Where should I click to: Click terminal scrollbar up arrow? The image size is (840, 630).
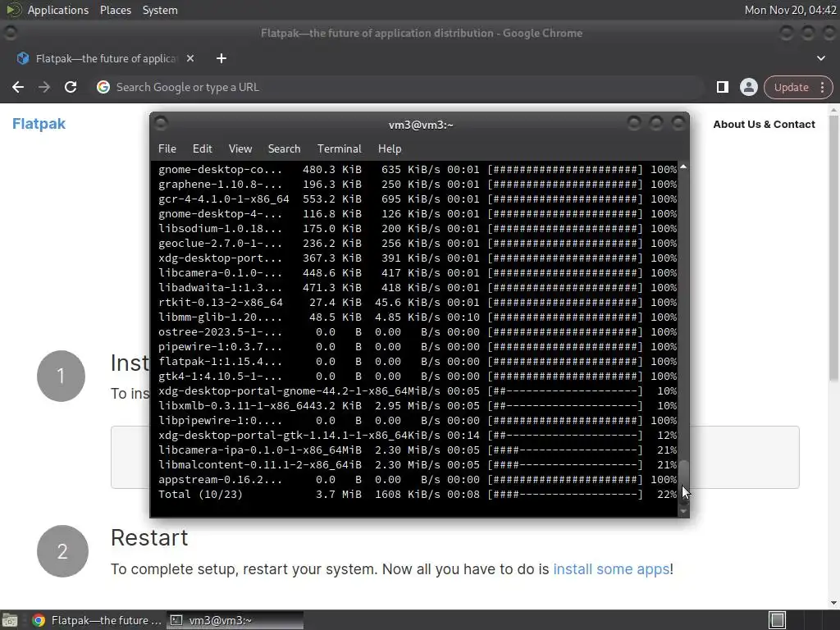coord(683,167)
